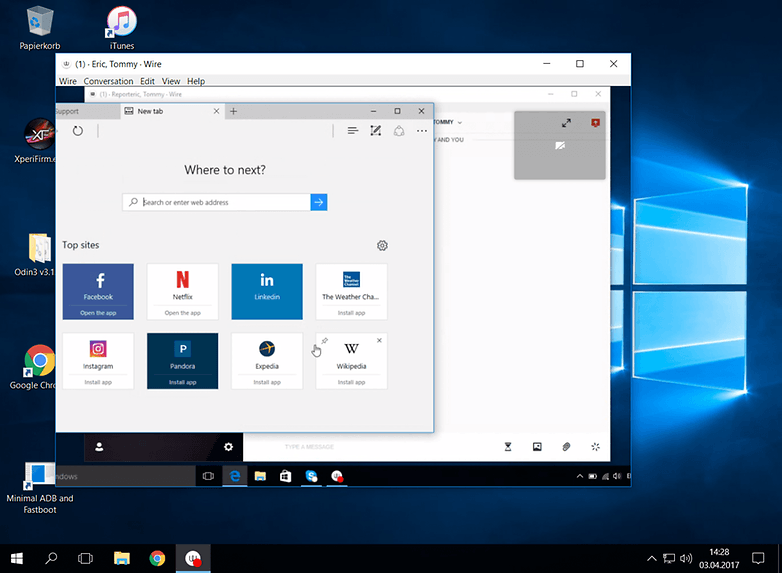
Task: Attach a file with paperclip icon
Action: coord(566,447)
